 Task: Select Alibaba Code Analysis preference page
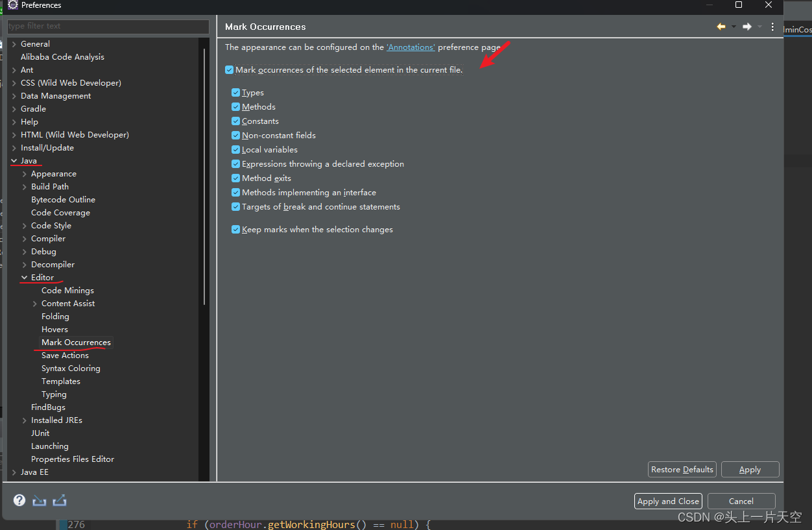pos(62,57)
